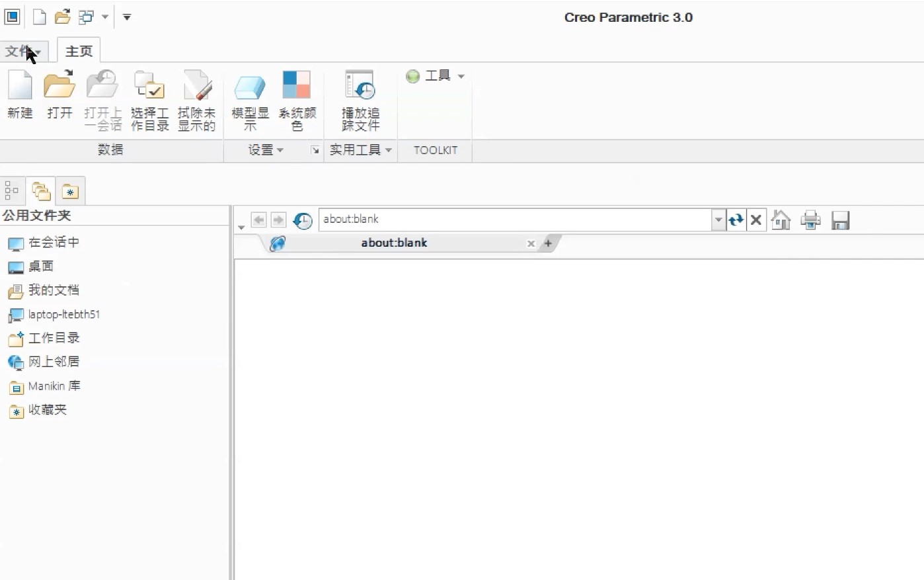Click the 系统颜色 ribbon button

tap(297, 101)
